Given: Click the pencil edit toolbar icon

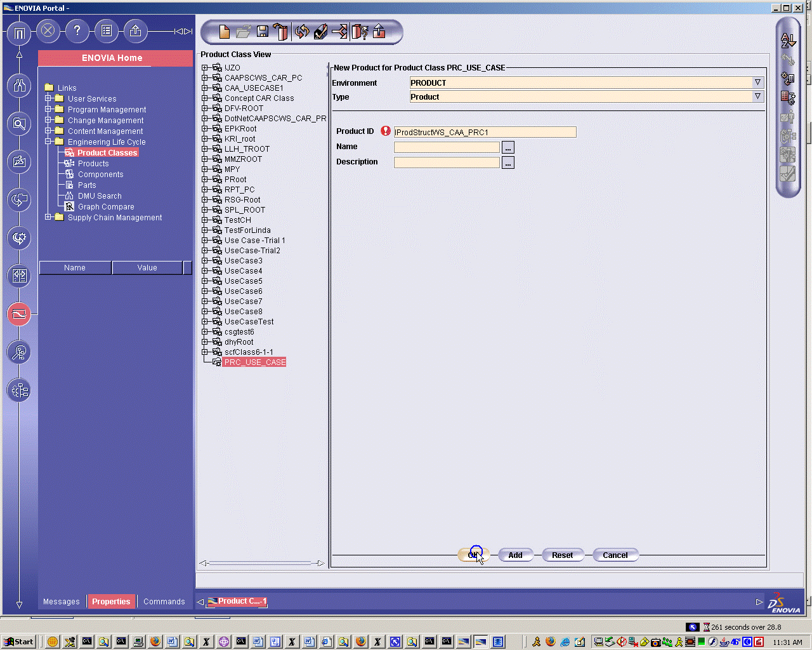Looking at the screenshot, I should [x=320, y=32].
